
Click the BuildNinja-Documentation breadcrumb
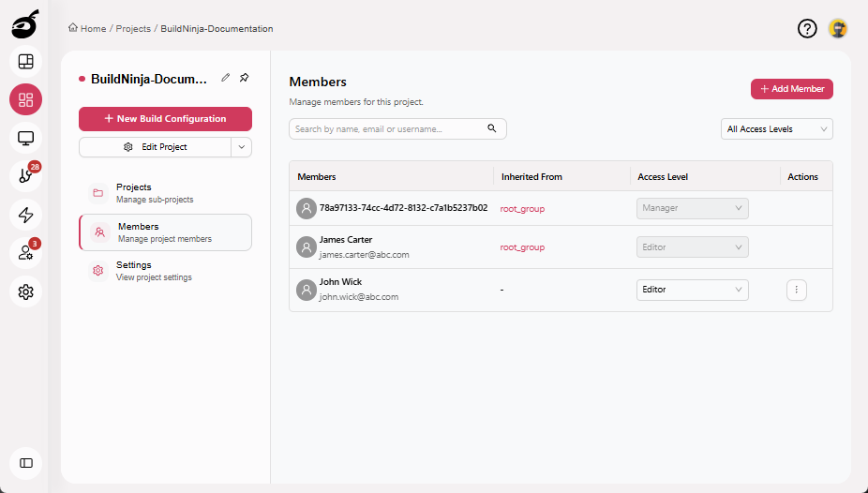[x=217, y=29]
